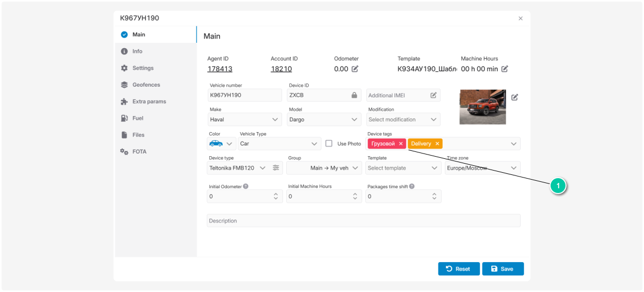Open the Geofences section in sidebar
Viewport: 644px width, 292px height.
(x=146, y=84)
